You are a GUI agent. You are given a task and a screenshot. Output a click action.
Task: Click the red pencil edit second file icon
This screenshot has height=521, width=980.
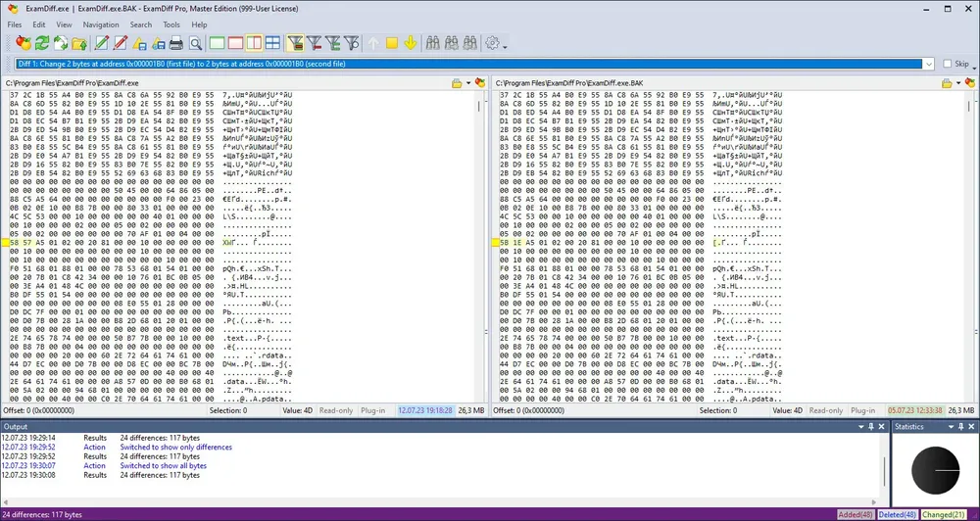coord(121,42)
